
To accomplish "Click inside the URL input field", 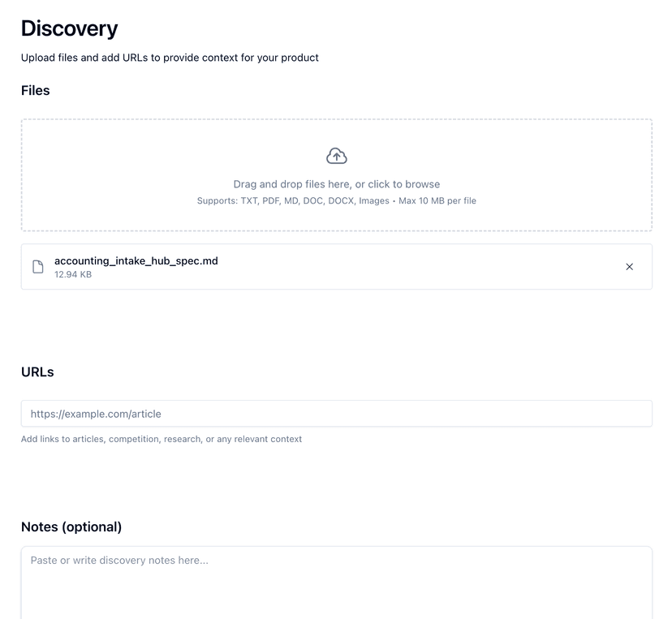I will coord(336,414).
